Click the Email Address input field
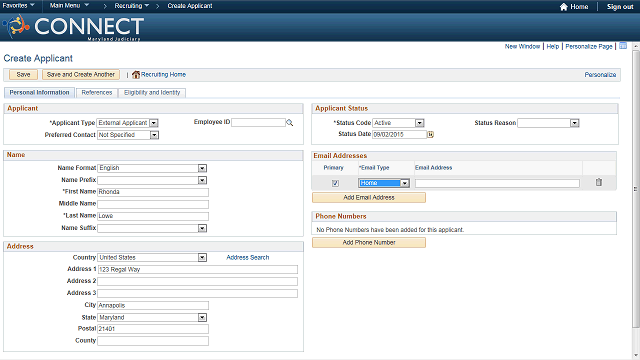The image size is (640, 360). [x=497, y=183]
